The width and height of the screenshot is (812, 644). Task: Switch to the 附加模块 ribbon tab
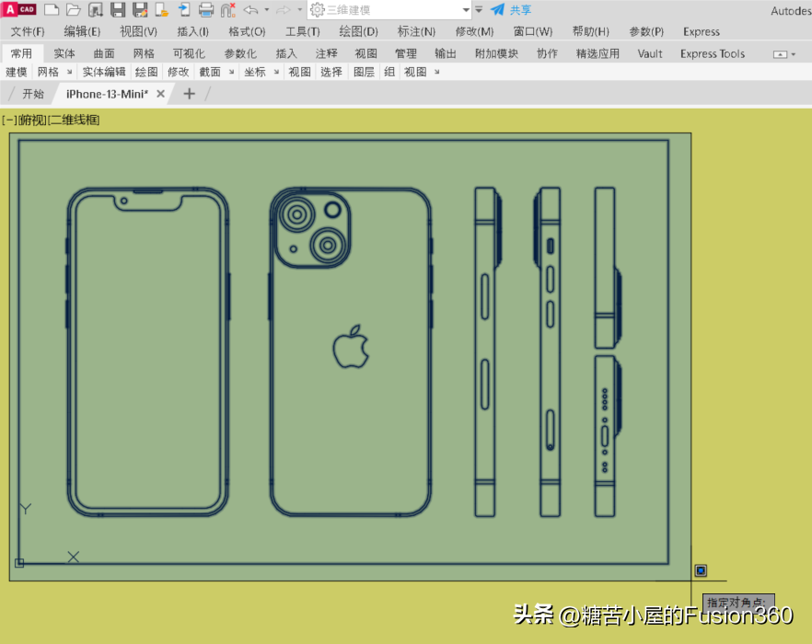pyautogui.click(x=496, y=53)
